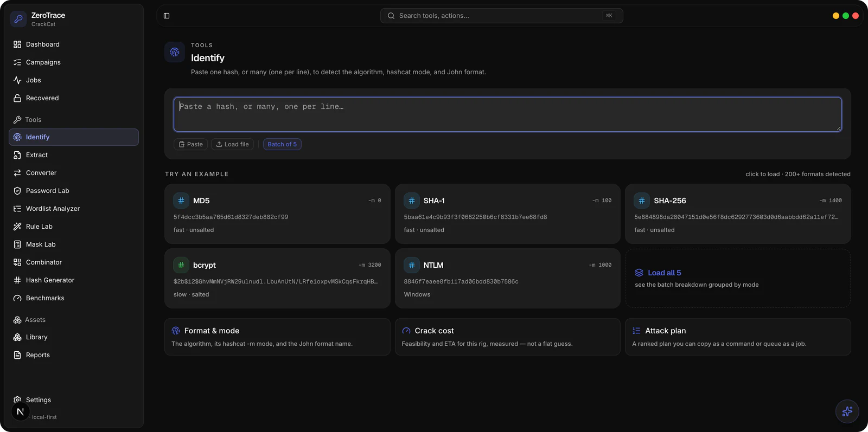Click the Library icon in sidebar
Viewport: 868px width, 432px height.
[17, 337]
